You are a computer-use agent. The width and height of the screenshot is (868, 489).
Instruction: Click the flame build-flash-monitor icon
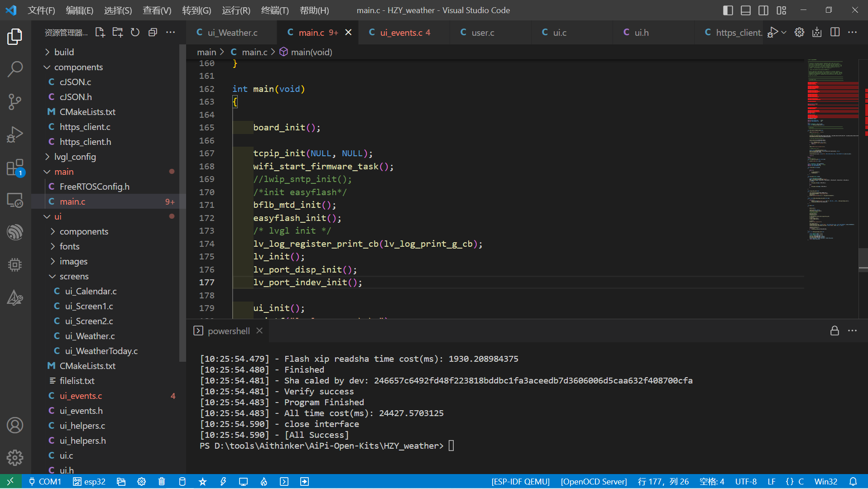pos(264,482)
